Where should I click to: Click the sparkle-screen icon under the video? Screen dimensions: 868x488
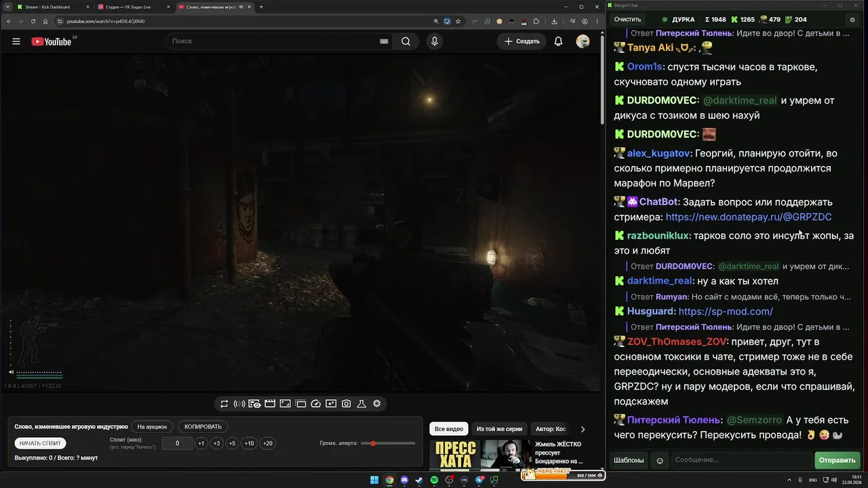(331, 404)
